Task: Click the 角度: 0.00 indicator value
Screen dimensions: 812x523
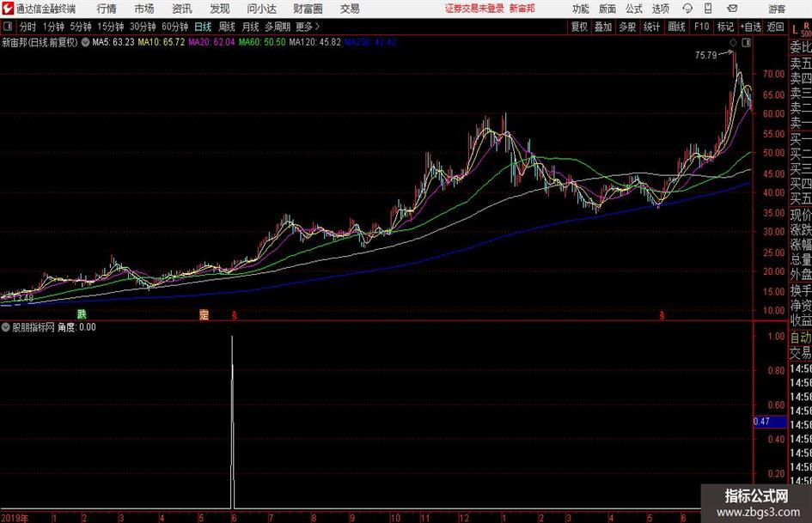Action: click(x=76, y=327)
